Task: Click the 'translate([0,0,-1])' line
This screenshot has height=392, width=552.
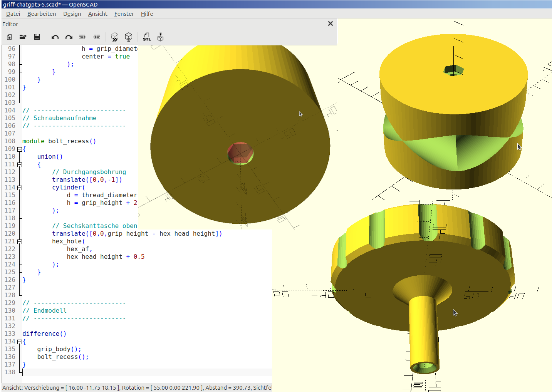Action: click(87, 180)
